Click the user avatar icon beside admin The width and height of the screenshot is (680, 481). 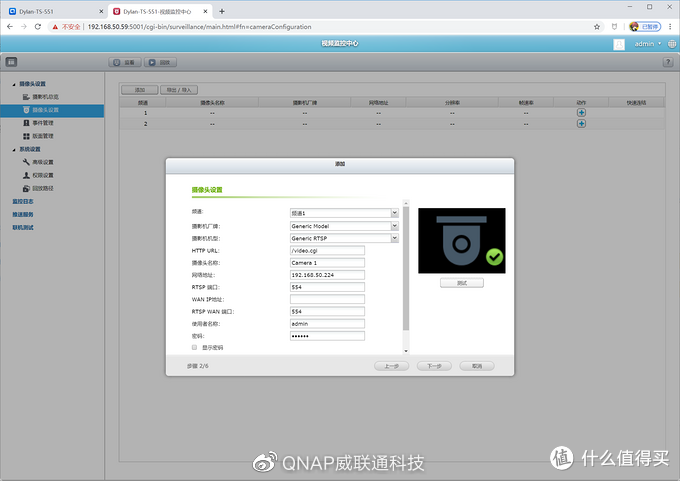(x=619, y=44)
